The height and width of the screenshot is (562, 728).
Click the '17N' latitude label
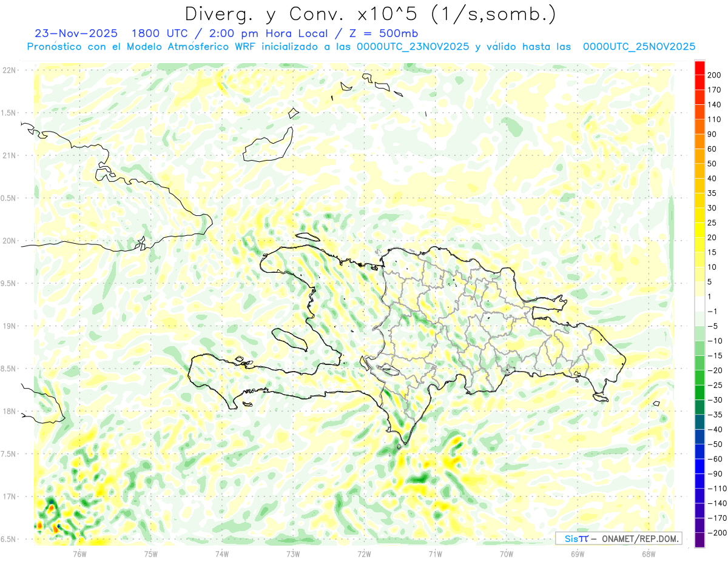tap(9, 497)
